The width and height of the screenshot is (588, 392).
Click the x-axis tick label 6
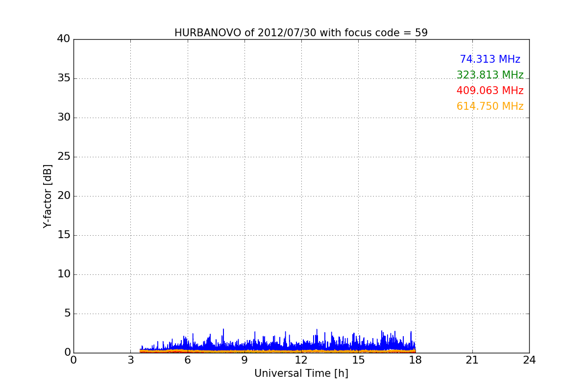pos(187,360)
